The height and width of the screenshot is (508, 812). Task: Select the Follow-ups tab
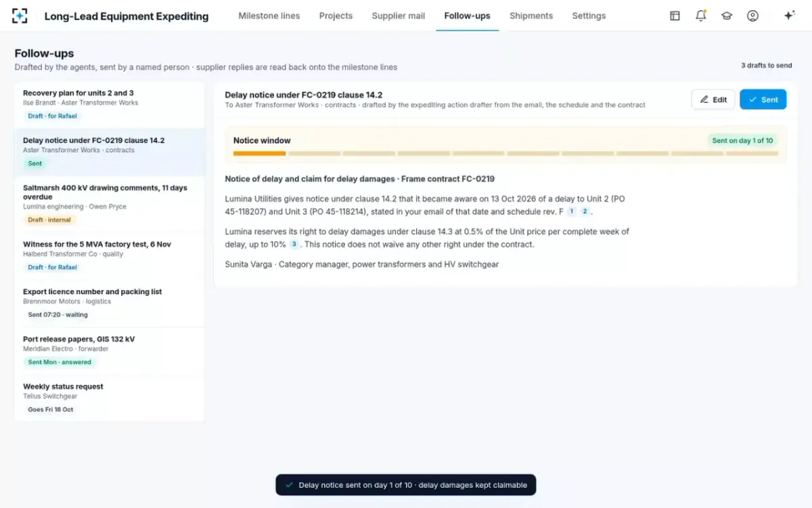pyautogui.click(x=467, y=16)
